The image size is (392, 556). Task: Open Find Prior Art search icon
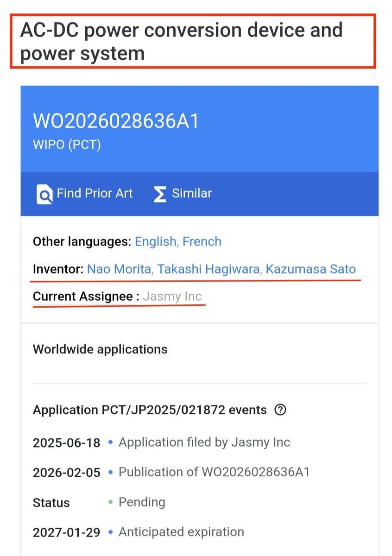tap(44, 194)
